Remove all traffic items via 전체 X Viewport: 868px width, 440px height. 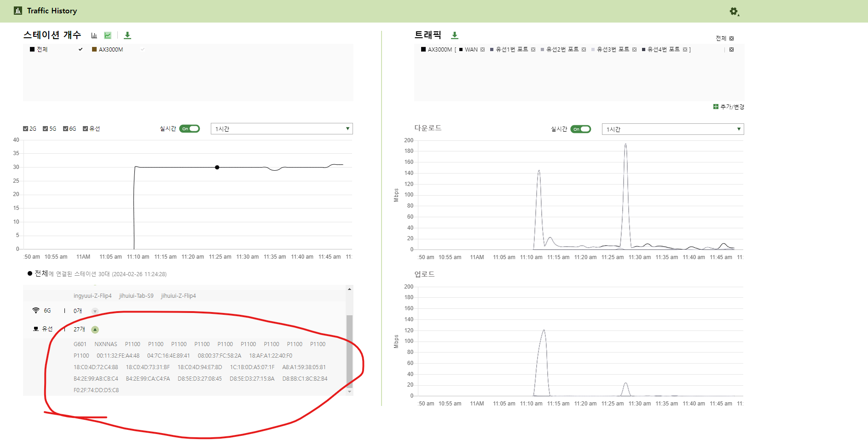click(x=731, y=39)
